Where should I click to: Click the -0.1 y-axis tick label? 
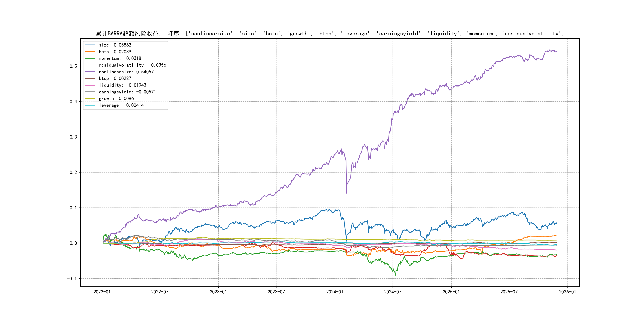tap(72, 278)
